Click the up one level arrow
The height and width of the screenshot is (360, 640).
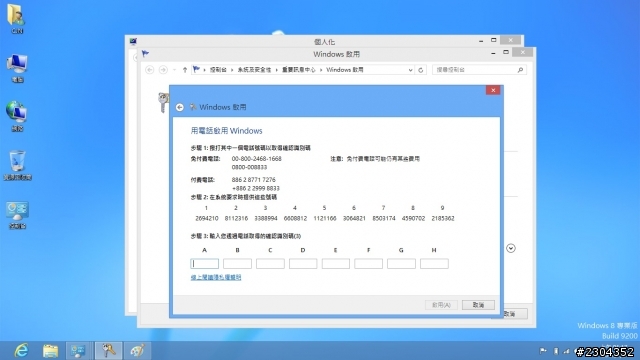pos(185,70)
